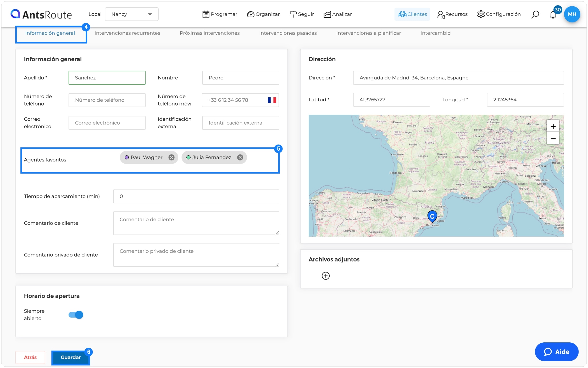588x368 pixels.
Task: Open the Recursos menu
Action: (x=452, y=14)
